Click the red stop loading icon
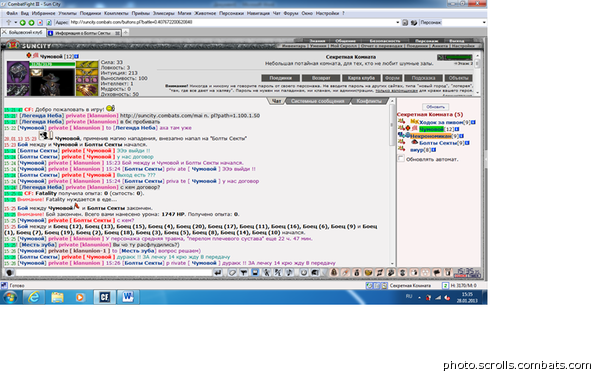 pyautogui.click(x=40, y=23)
